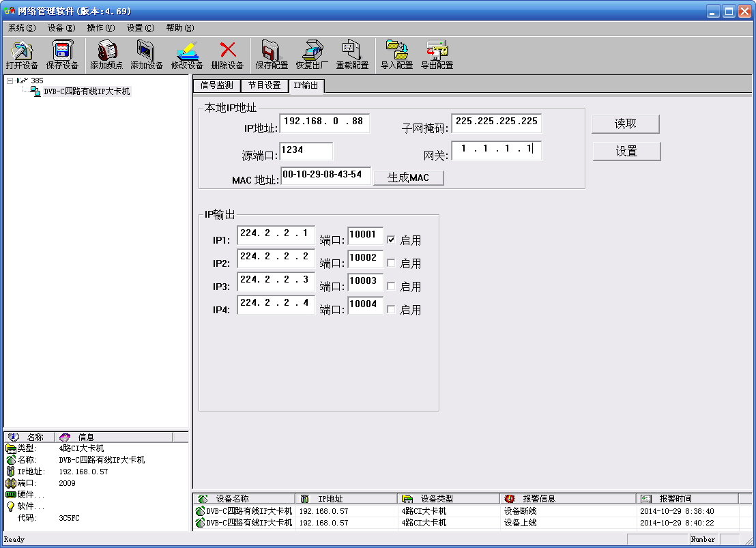Click the 报警信息 column header icon
Screen dimensions: 756x548
[509, 499]
